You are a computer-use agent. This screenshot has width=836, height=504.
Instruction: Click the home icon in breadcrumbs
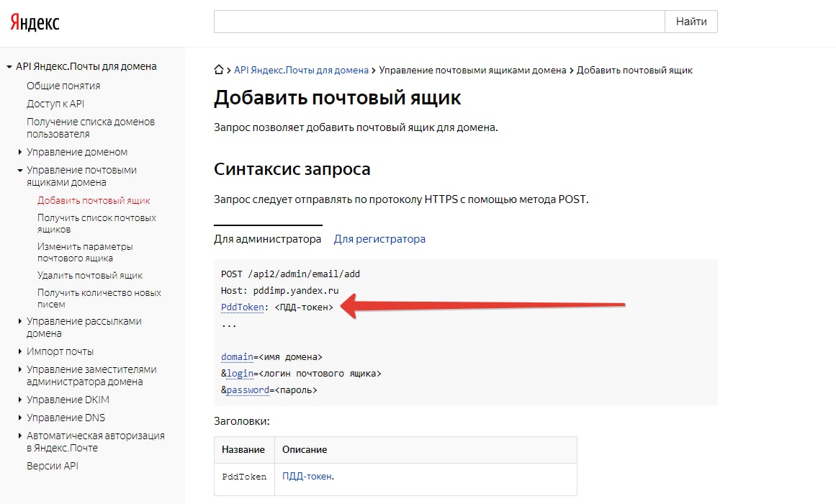[219, 70]
